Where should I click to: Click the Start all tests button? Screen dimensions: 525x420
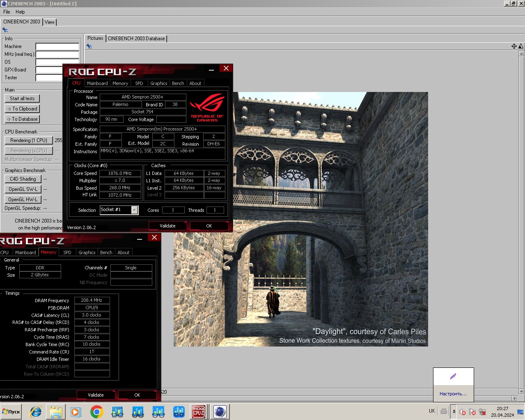tap(22, 99)
